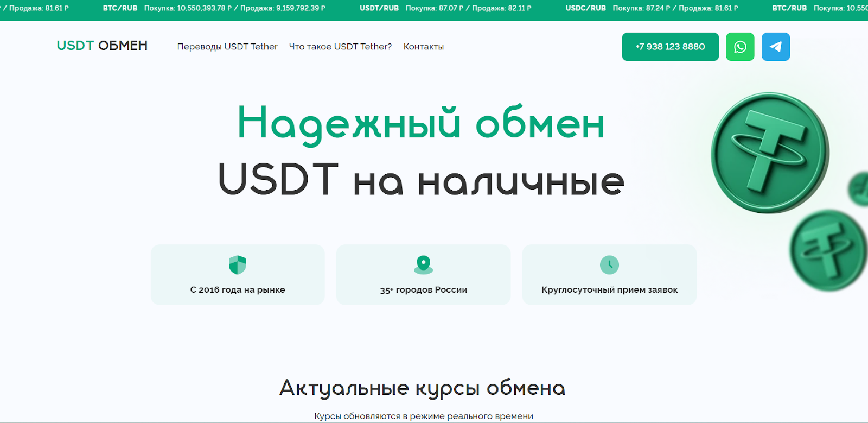868x423 pixels.
Task: Click the Надежный обмен headline
Action: tap(421, 124)
